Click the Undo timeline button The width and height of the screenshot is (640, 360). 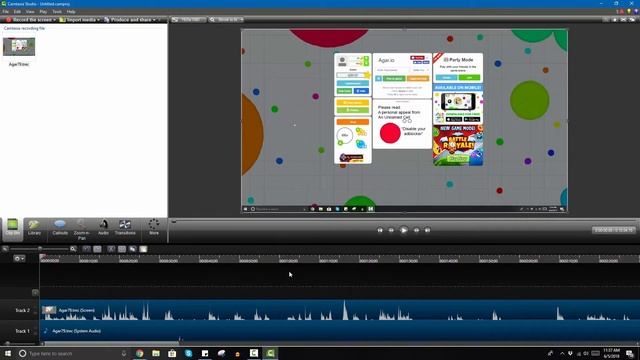coord(87,249)
